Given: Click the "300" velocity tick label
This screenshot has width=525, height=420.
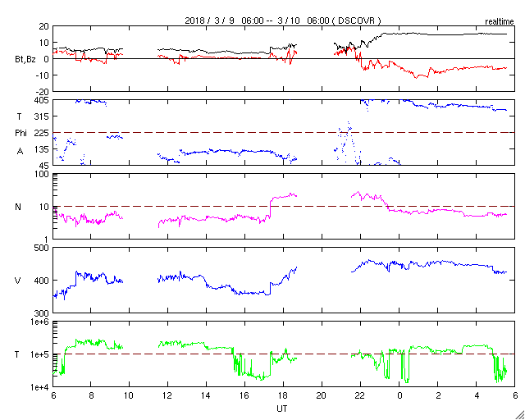Looking at the screenshot, I should pyautogui.click(x=43, y=313).
